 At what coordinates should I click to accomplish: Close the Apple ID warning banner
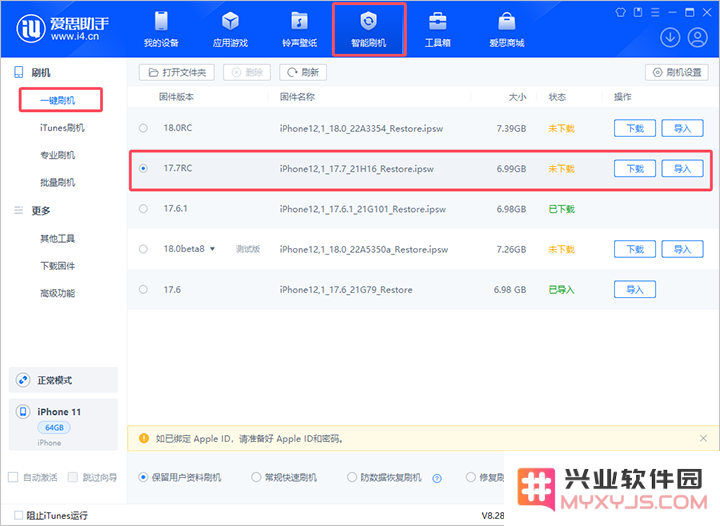(703, 438)
